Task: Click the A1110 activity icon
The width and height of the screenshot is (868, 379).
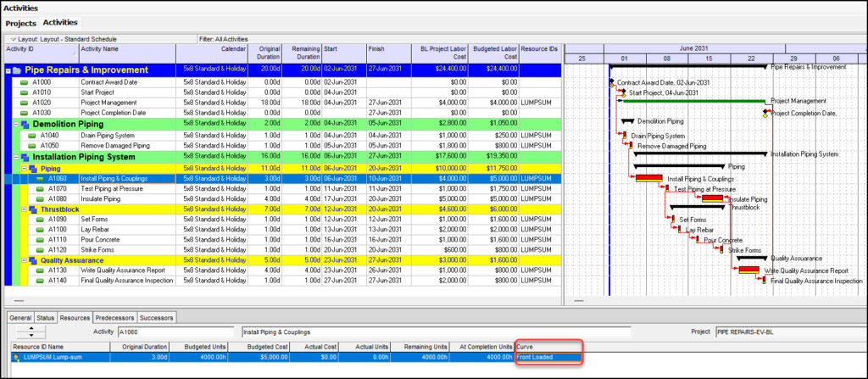Action: pyautogui.click(x=40, y=239)
